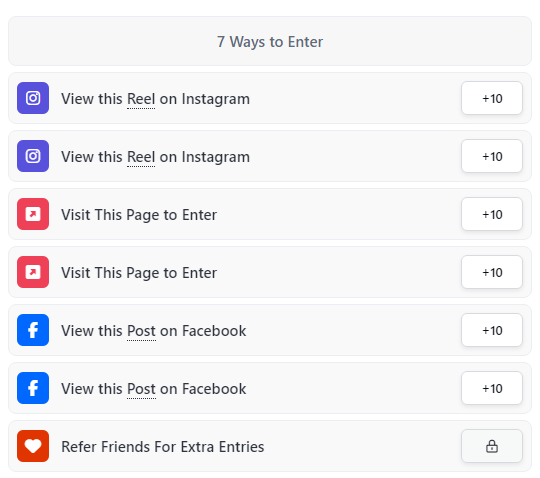Image resolution: width=540 pixels, height=478 pixels.
Task: Expand the first Visit This Page to Enter row
Action: click(270, 214)
